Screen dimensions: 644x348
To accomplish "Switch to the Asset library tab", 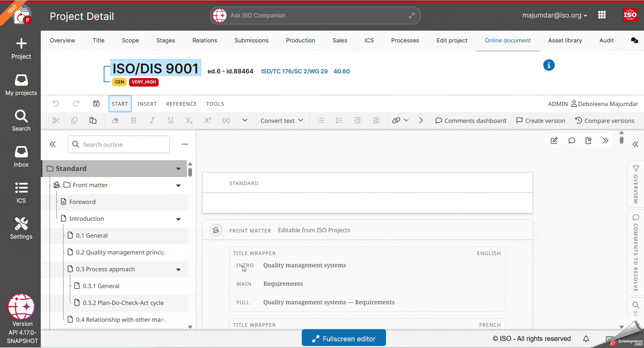I will (x=565, y=40).
